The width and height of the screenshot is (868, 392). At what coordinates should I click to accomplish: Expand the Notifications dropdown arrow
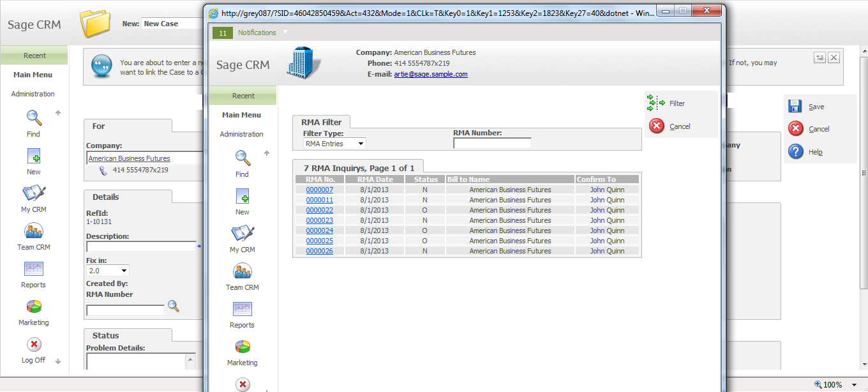coord(285,32)
